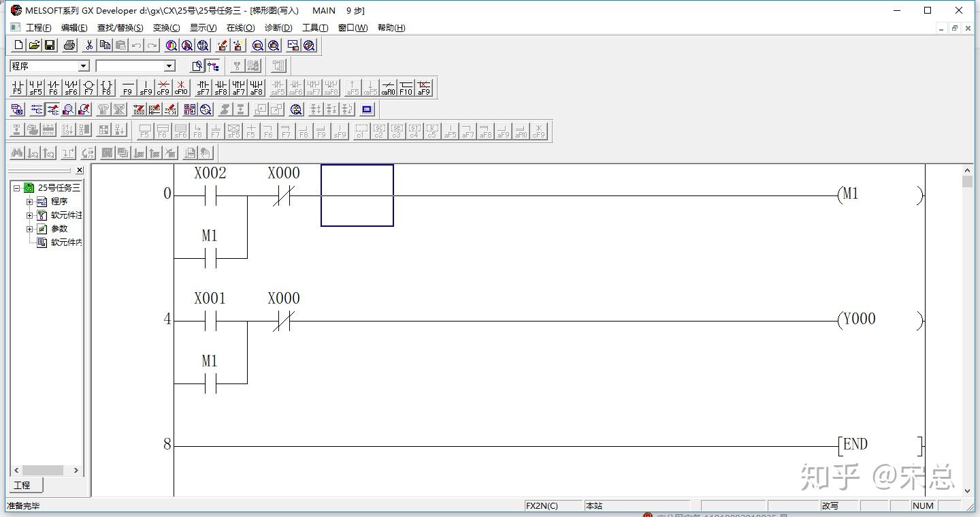Insert parallel falling pulse contact aF8
The width and height of the screenshot is (980, 517).
coord(256,87)
